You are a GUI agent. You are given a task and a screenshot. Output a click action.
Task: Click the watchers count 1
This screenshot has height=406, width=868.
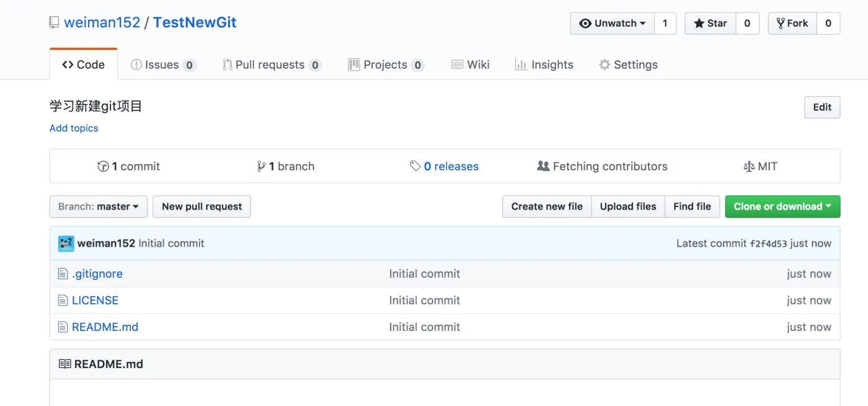[665, 23]
